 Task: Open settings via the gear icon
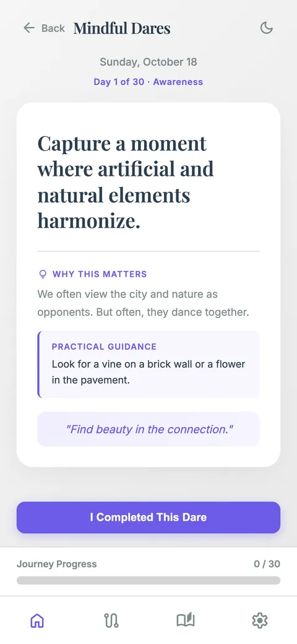tap(260, 620)
